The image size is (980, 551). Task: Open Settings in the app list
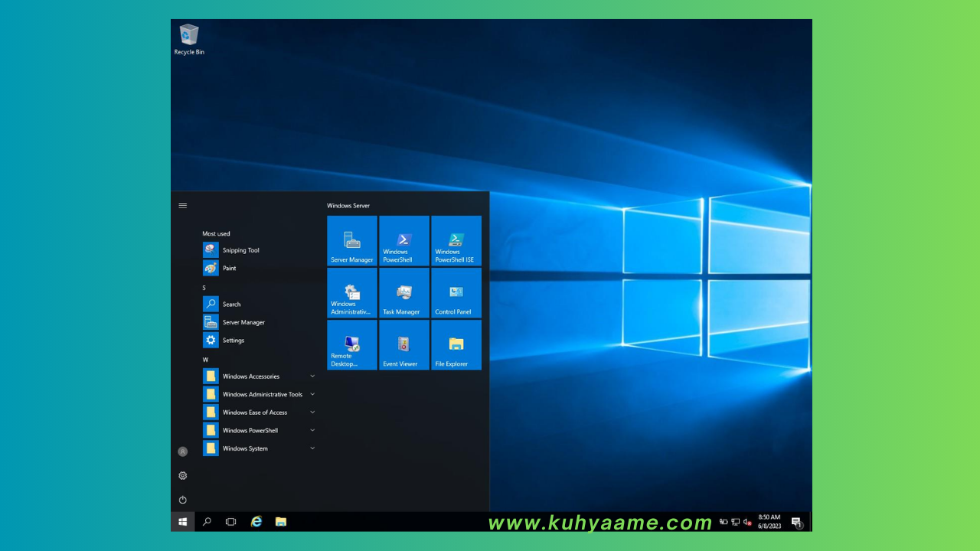pyautogui.click(x=260, y=340)
